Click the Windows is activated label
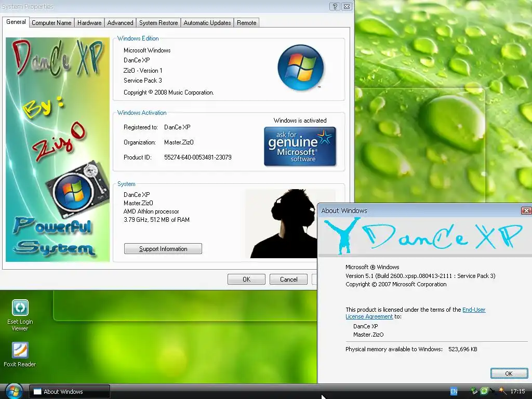532x399 pixels. click(x=300, y=121)
